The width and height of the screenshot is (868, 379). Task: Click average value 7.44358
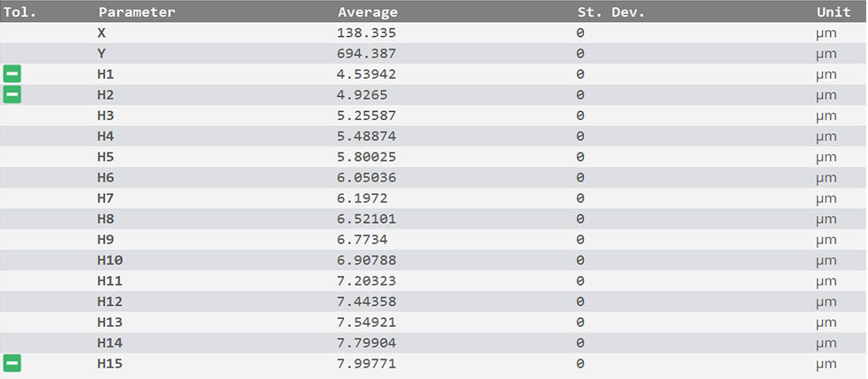pos(366,301)
